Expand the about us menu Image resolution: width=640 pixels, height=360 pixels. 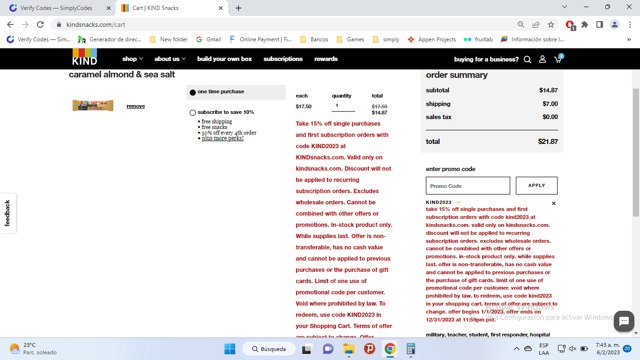click(x=170, y=59)
